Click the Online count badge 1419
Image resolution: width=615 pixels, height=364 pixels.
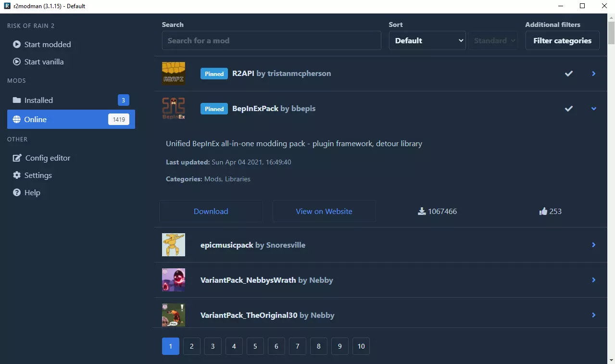click(x=119, y=119)
